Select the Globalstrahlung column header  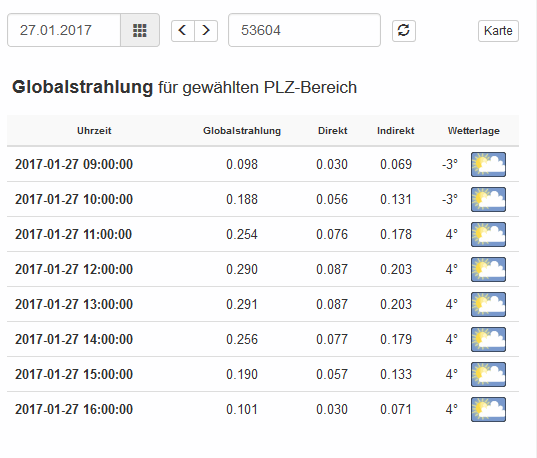click(x=242, y=131)
